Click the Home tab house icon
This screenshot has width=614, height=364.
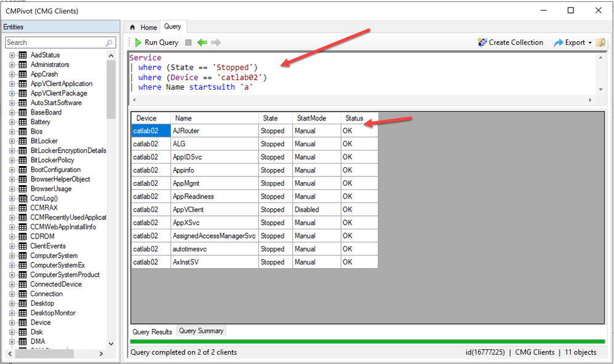click(x=132, y=28)
